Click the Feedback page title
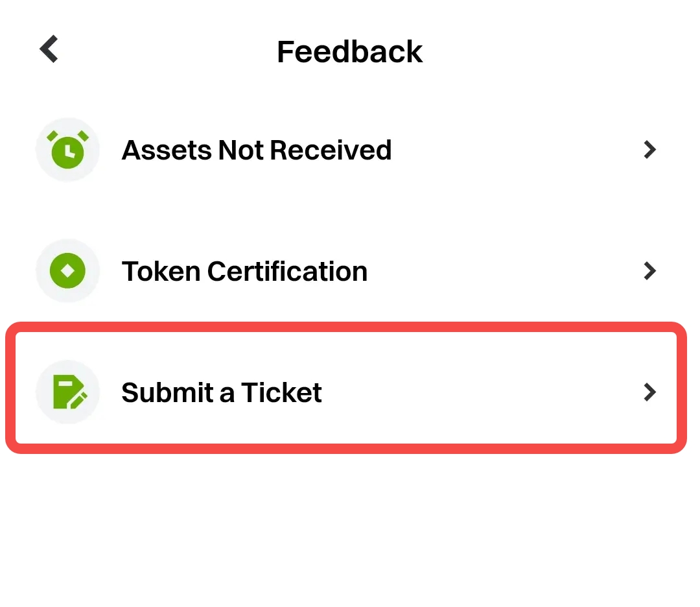700x607 pixels. pyautogui.click(x=350, y=51)
